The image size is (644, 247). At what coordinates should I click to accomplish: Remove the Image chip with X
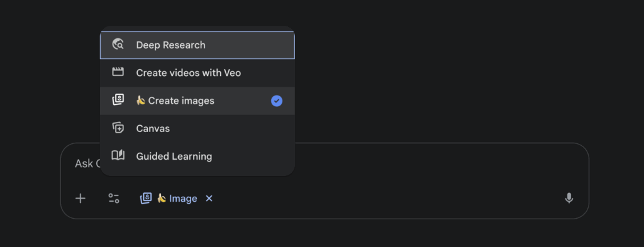[209, 199]
